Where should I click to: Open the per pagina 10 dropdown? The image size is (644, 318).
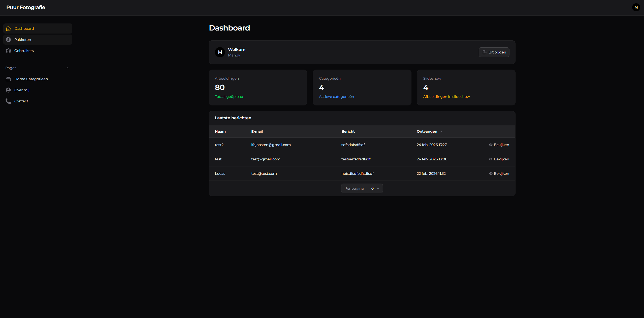click(375, 188)
